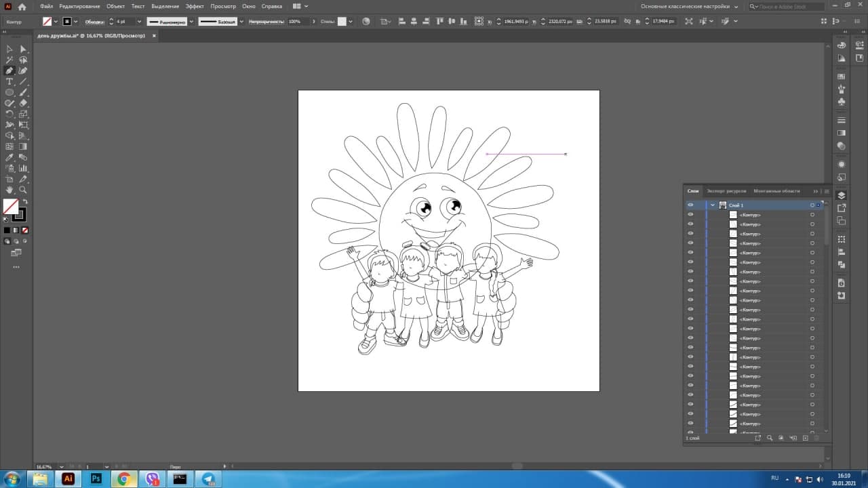Open the Pathfinder panel icon in right dock
This screenshot has width=868, height=488.
pos(842,264)
